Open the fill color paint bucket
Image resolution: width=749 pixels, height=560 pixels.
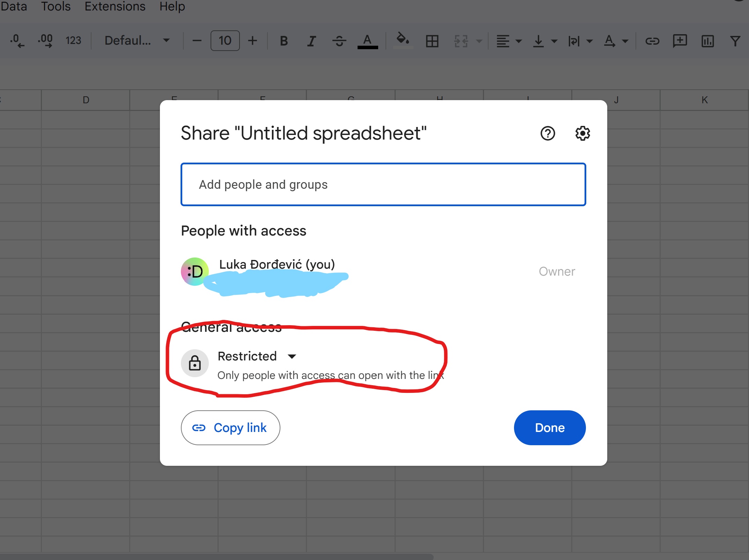coord(403,39)
